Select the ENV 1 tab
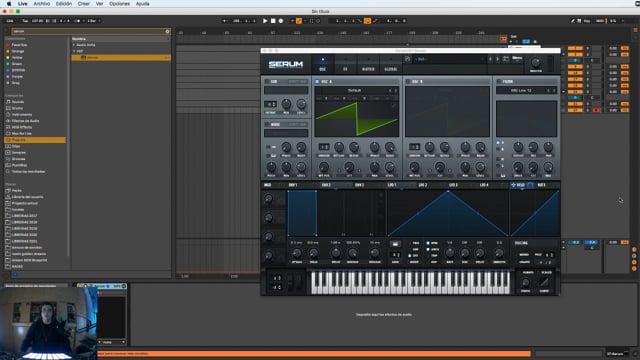Viewport: 640px width, 360px height. (293, 185)
